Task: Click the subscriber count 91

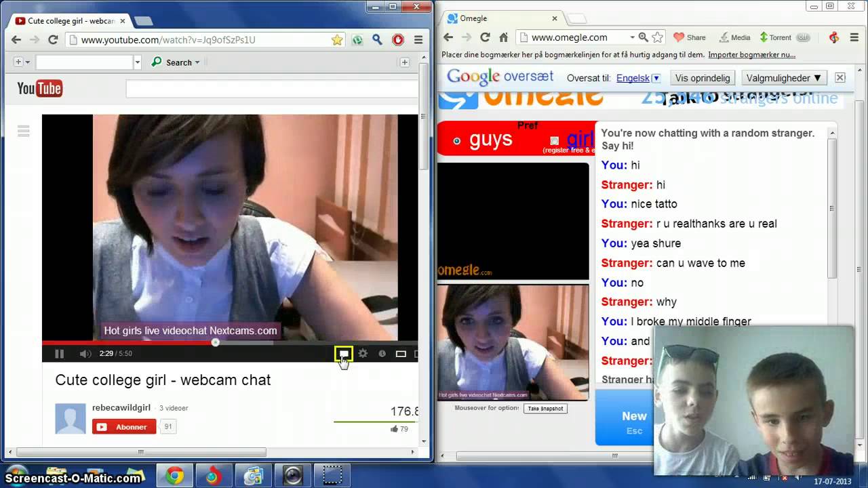Action: 168,427
